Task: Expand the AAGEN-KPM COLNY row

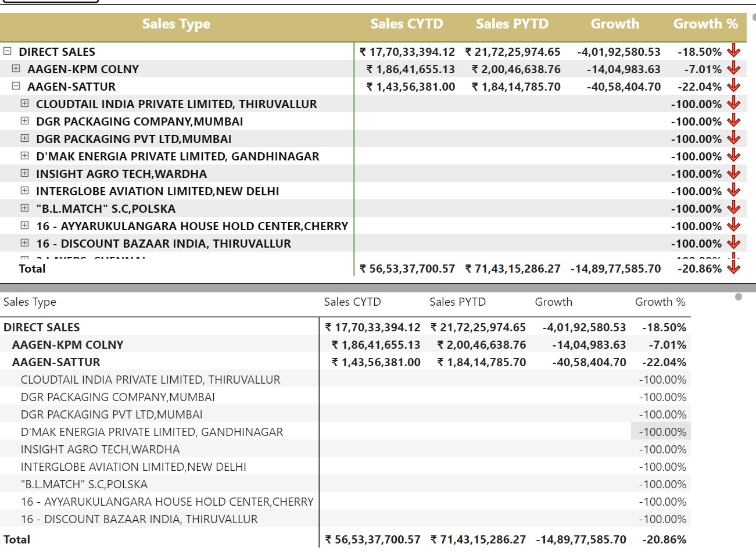Action: coord(16,69)
